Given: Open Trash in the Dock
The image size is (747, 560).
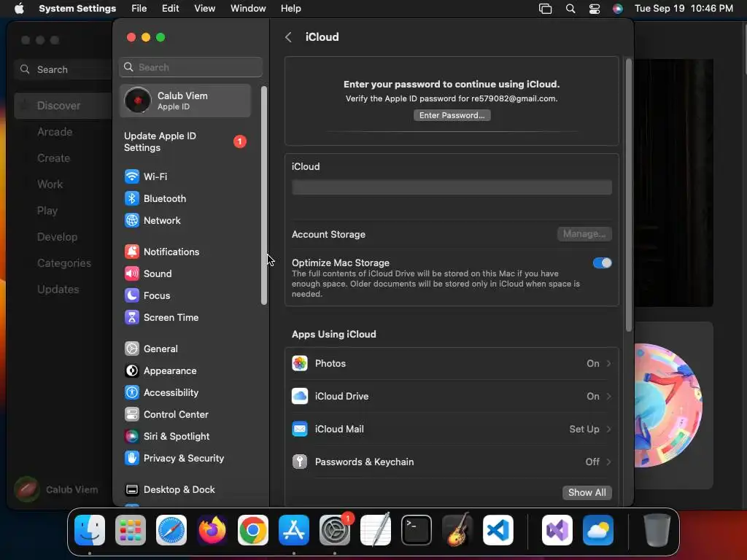Looking at the screenshot, I should [657, 530].
